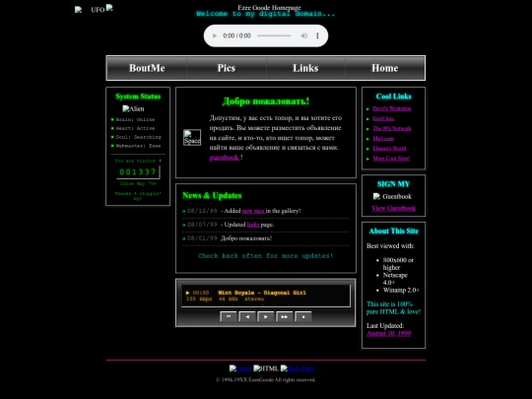The height and width of the screenshot is (399, 532).
Task: Open the More Cool Sites! link
Action: pyautogui.click(x=391, y=158)
